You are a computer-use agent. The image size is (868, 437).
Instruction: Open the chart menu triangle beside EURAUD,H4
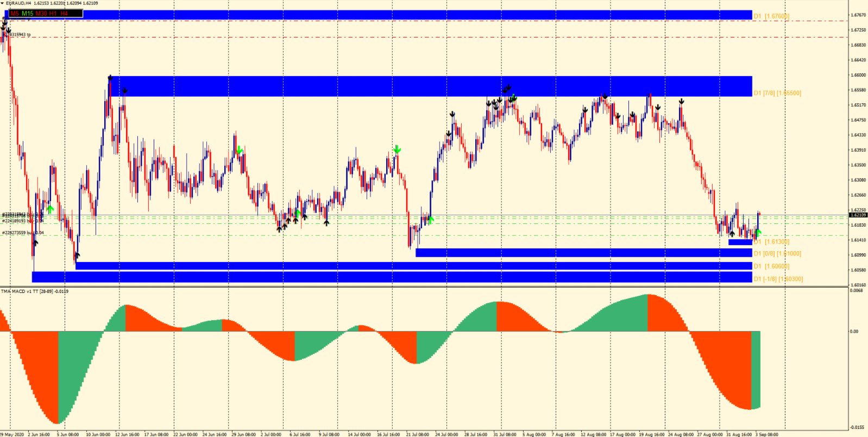2,3
